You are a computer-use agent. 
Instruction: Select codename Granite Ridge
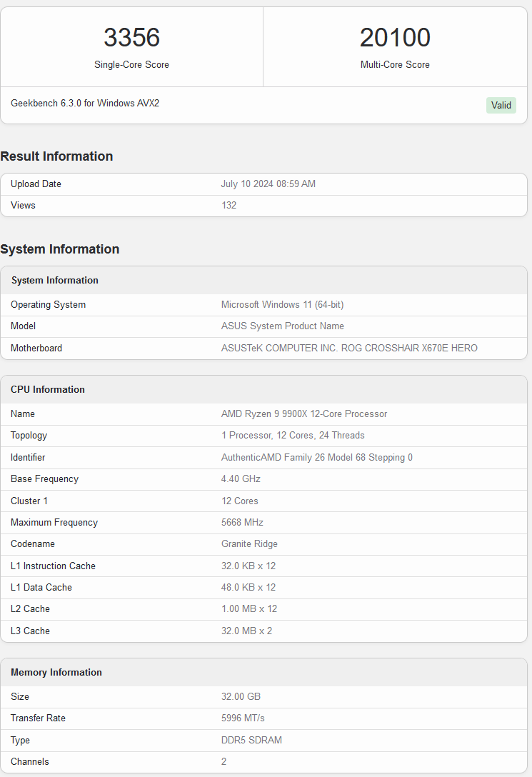coord(249,543)
